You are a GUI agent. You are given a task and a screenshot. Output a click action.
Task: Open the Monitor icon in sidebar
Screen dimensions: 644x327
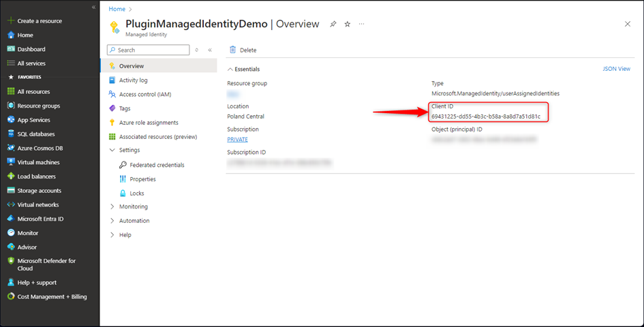11,232
